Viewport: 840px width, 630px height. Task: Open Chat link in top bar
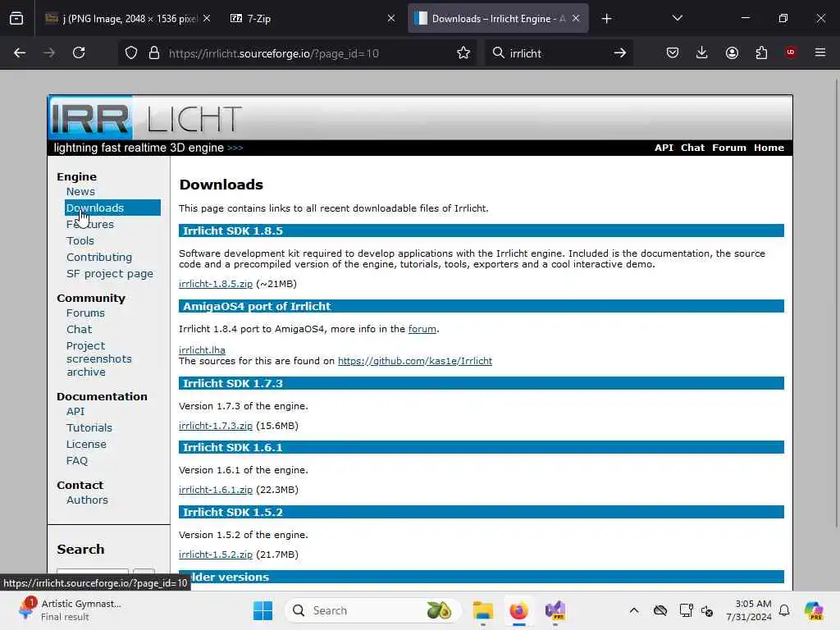[x=692, y=148]
